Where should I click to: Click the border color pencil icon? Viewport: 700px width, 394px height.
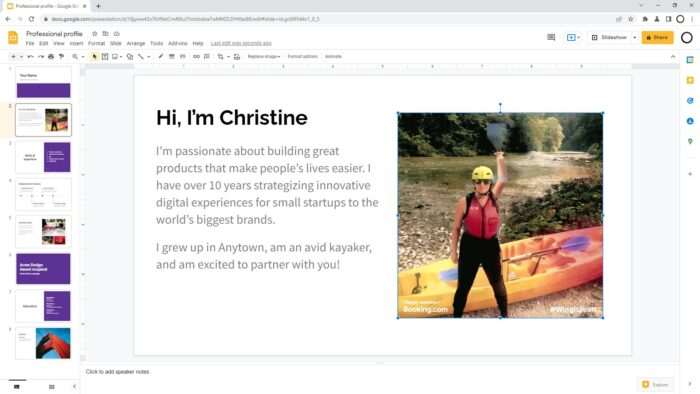click(x=161, y=57)
